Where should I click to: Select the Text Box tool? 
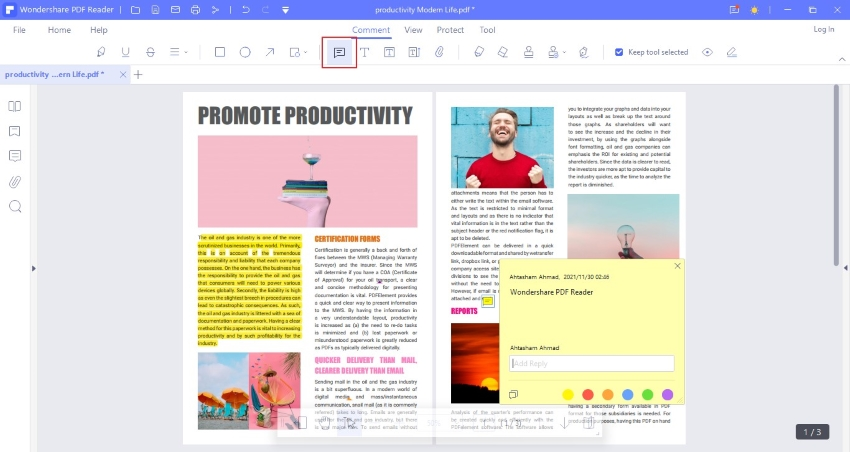pos(389,52)
